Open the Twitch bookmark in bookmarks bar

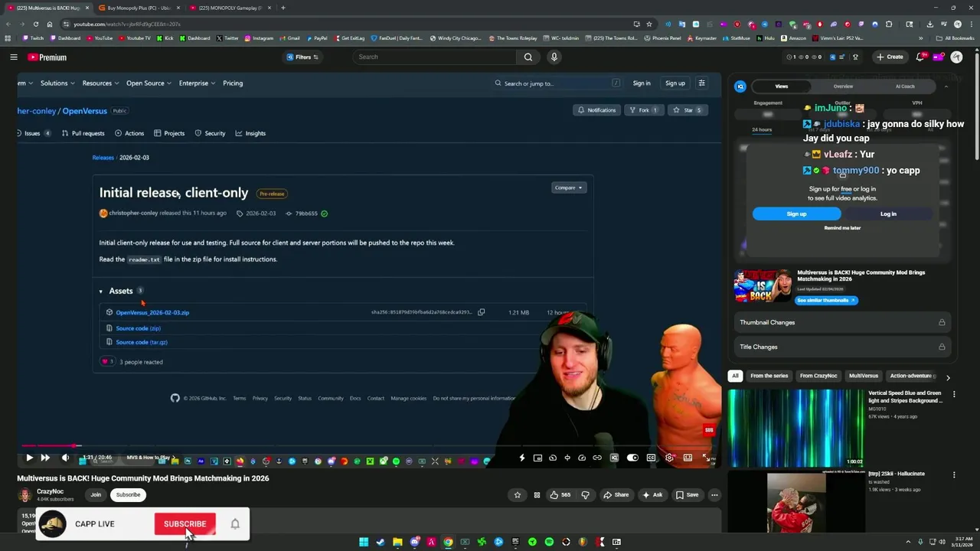point(33,38)
